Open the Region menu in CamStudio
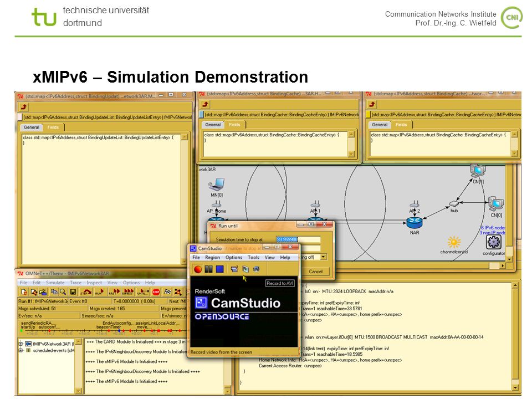 tap(212, 258)
